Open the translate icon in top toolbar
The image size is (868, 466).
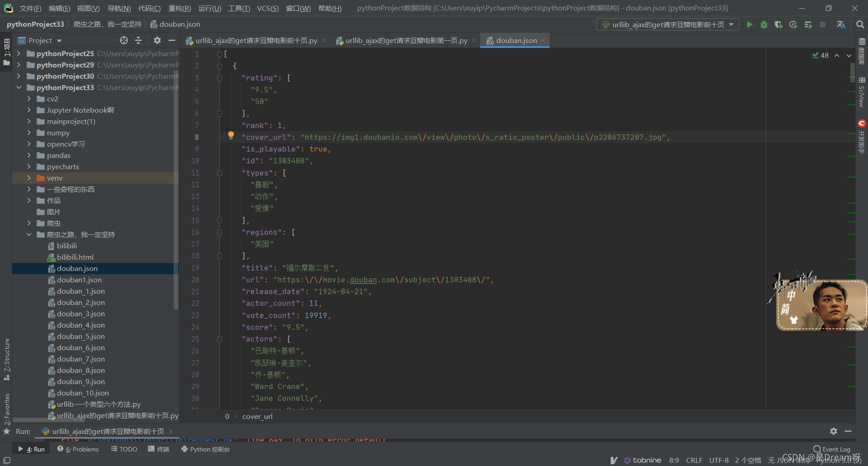tap(841, 24)
